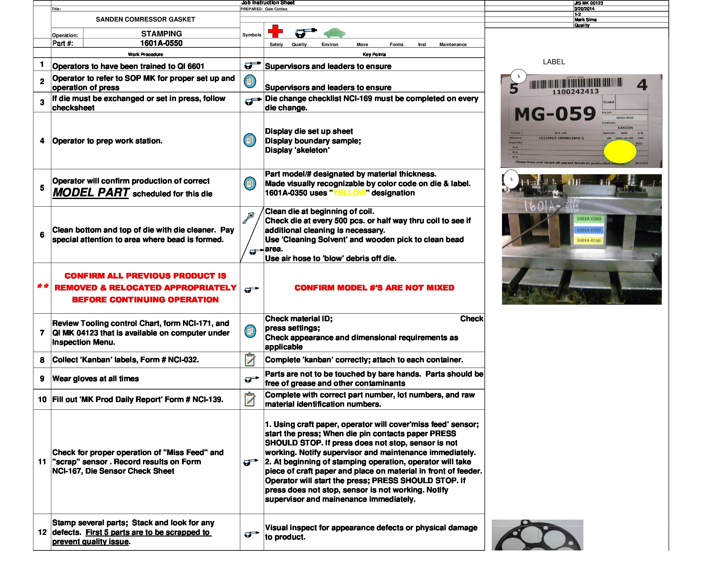Click the circled 5 marker on the label
Screen dimensions: 728x563
[519, 76]
